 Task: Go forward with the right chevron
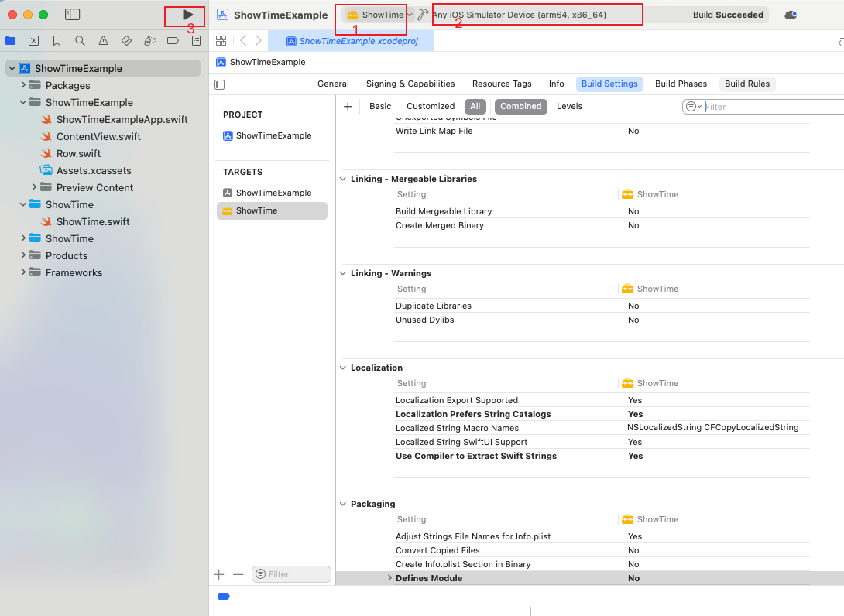pos(259,41)
